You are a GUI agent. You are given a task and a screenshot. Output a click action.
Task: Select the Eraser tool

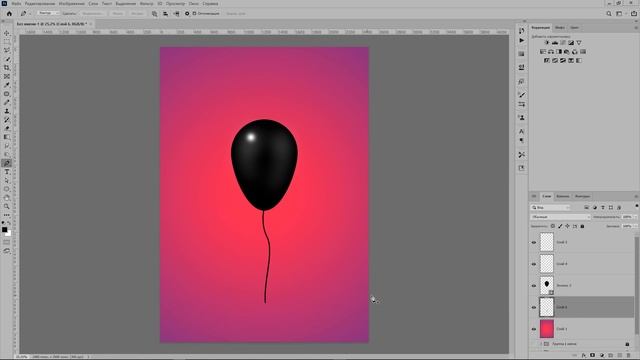(x=7, y=129)
